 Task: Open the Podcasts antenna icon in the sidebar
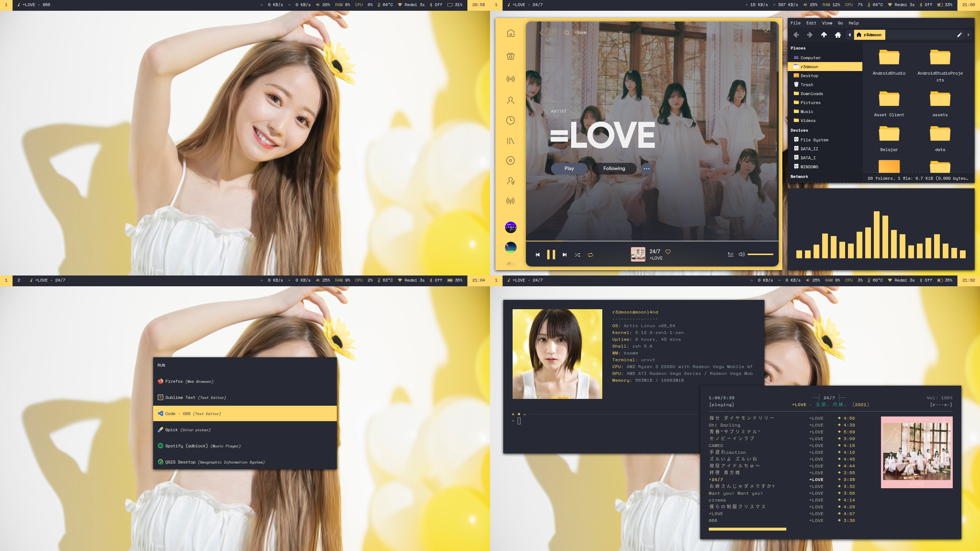coord(510,201)
